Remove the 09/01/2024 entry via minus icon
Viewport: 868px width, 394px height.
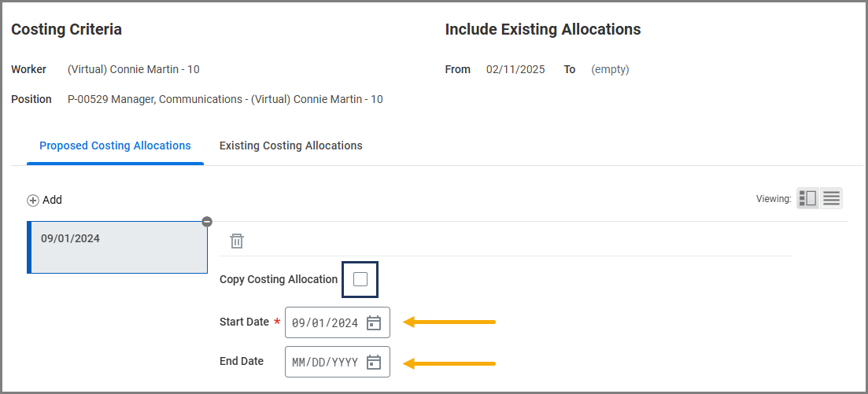click(207, 222)
